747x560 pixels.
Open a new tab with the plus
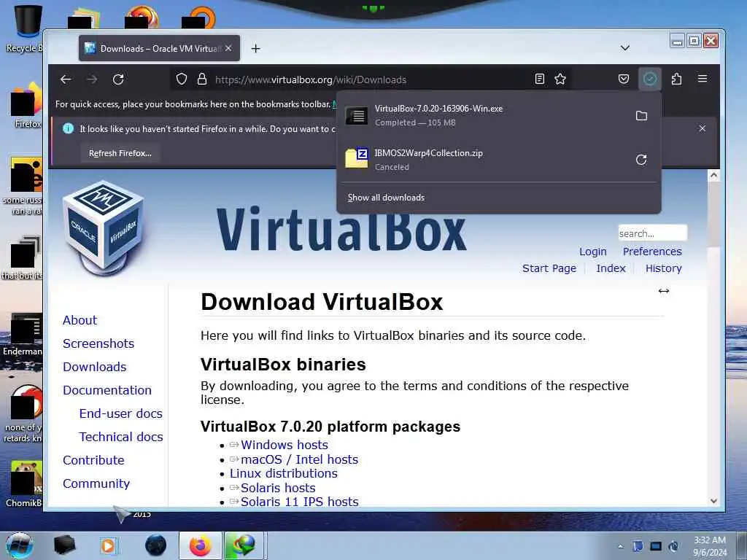[256, 49]
